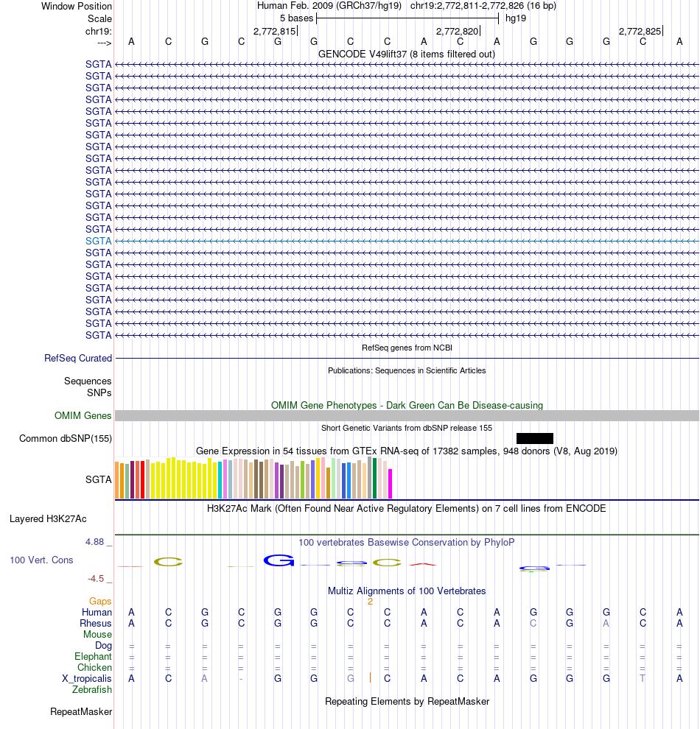This screenshot has width=700, height=729.
Task: Click the magenta bar in GTEx chart
Action: [x=391, y=484]
